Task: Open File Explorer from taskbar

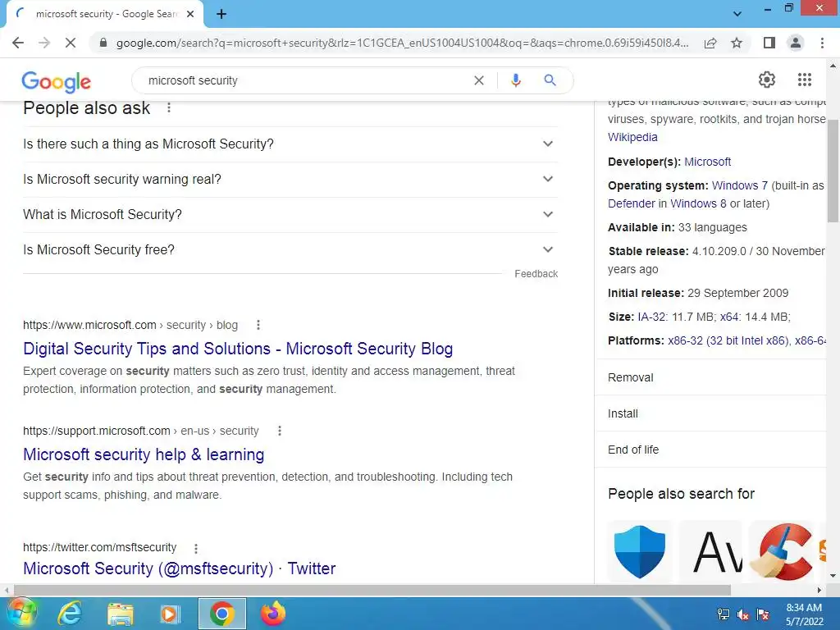Action: point(120,614)
